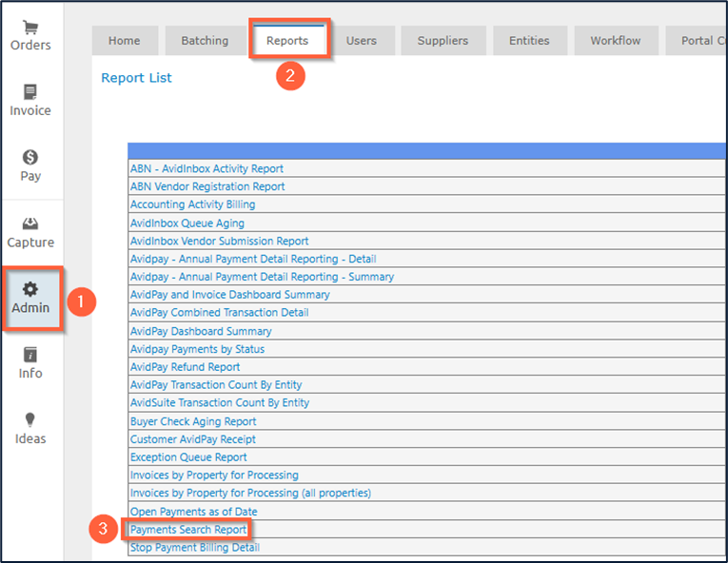Switch to the Reports tab
This screenshot has width=728, height=563.
point(287,41)
